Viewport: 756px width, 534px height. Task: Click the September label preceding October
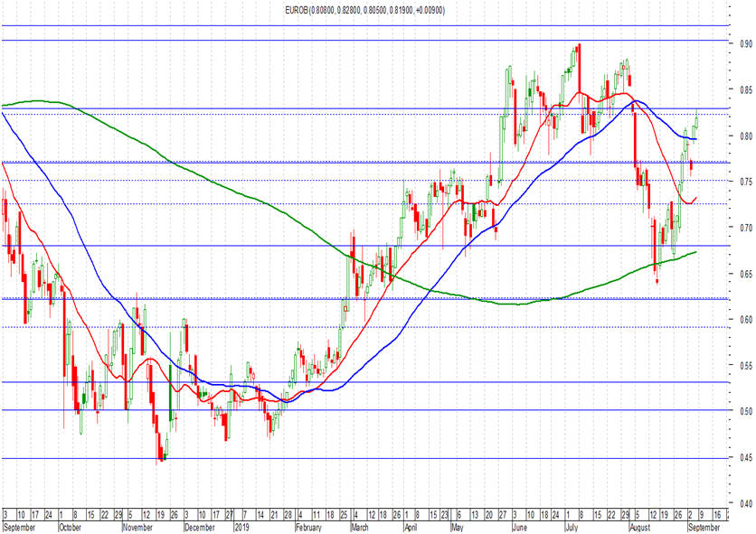pyautogui.click(x=19, y=528)
